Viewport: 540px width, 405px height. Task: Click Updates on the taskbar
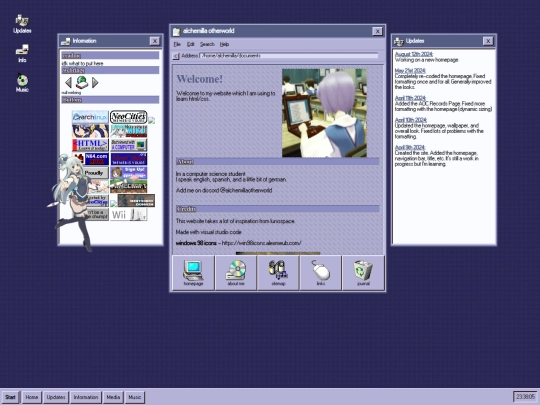(x=56, y=397)
